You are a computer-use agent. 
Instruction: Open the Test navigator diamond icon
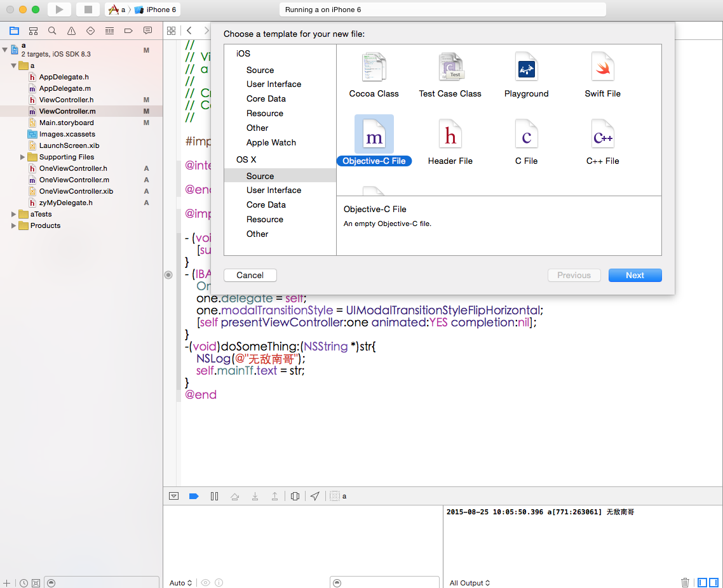point(90,31)
